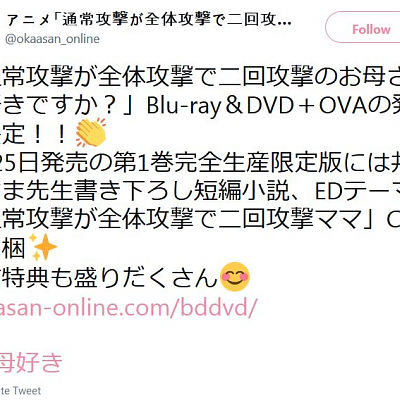
Task: Click the clapping hands emoji
Action: pos(91,132)
